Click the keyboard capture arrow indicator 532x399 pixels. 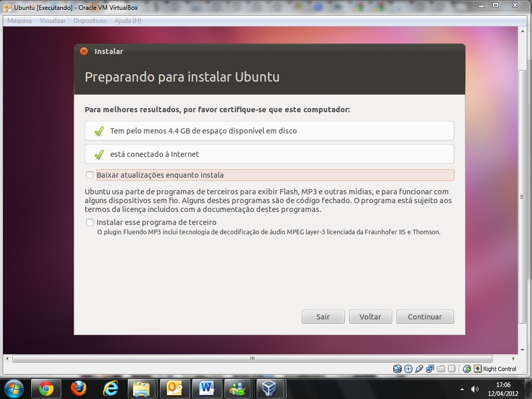point(477,369)
